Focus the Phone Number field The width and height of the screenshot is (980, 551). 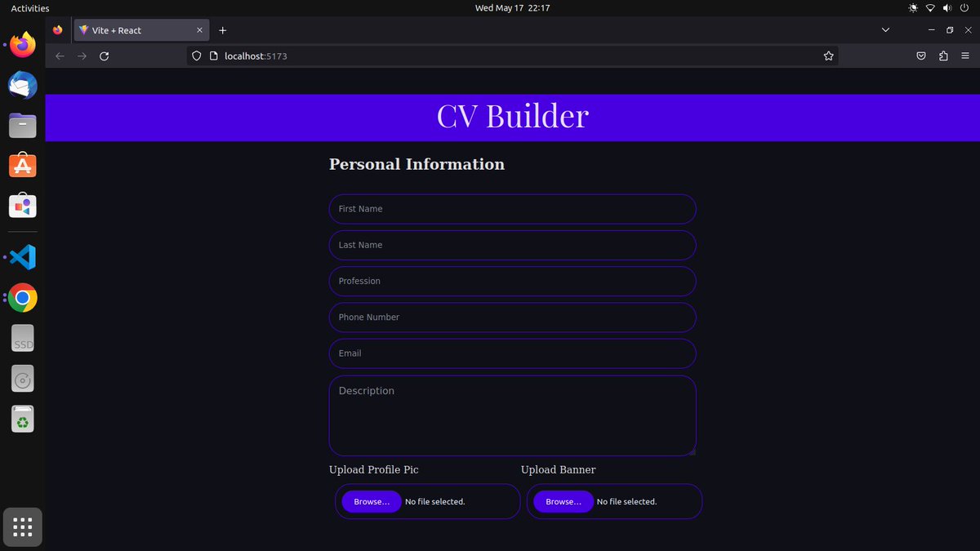point(512,318)
